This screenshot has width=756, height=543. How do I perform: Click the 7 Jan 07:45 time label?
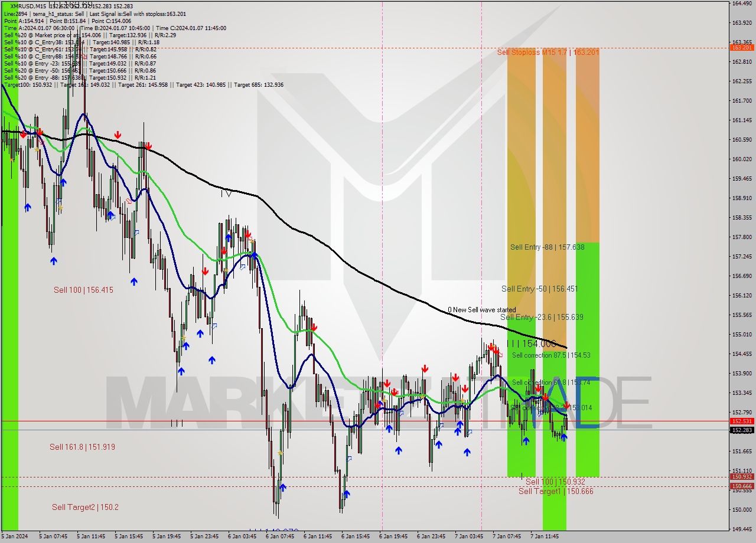tap(507, 537)
